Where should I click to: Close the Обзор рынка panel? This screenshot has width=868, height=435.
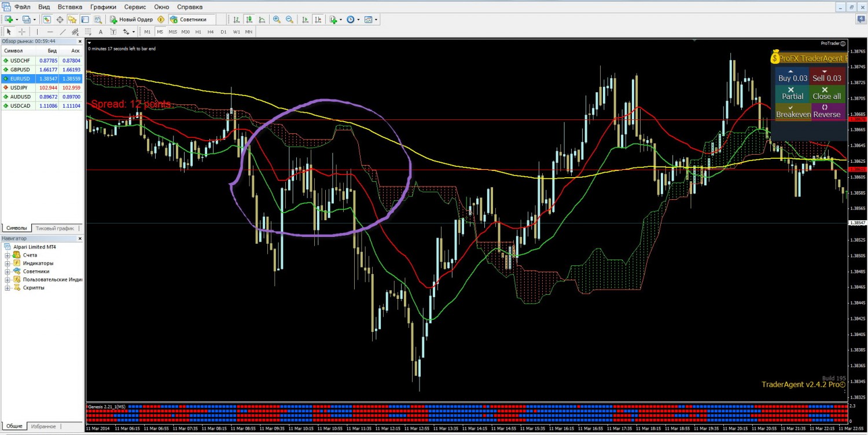80,41
